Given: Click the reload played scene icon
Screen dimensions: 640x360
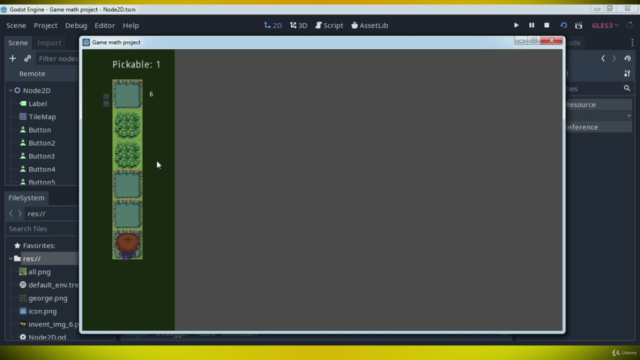Looking at the screenshot, I should pyautogui.click(x=563, y=25).
